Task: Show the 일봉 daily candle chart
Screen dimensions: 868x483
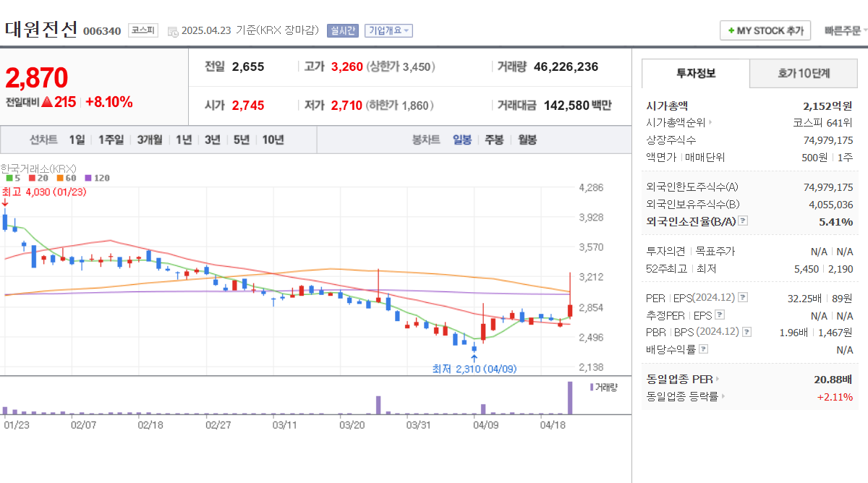Action: pos(462,140)
